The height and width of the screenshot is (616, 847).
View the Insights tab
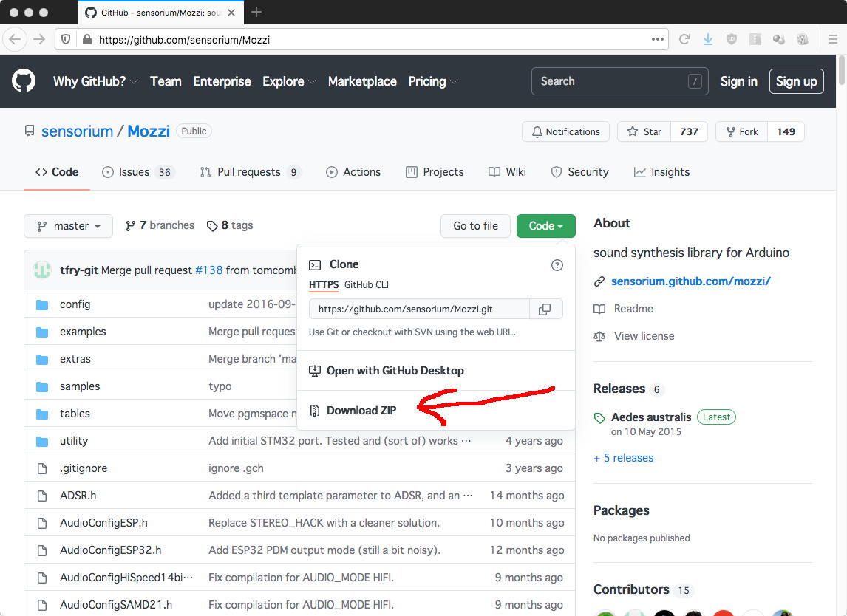click(661, 171)
